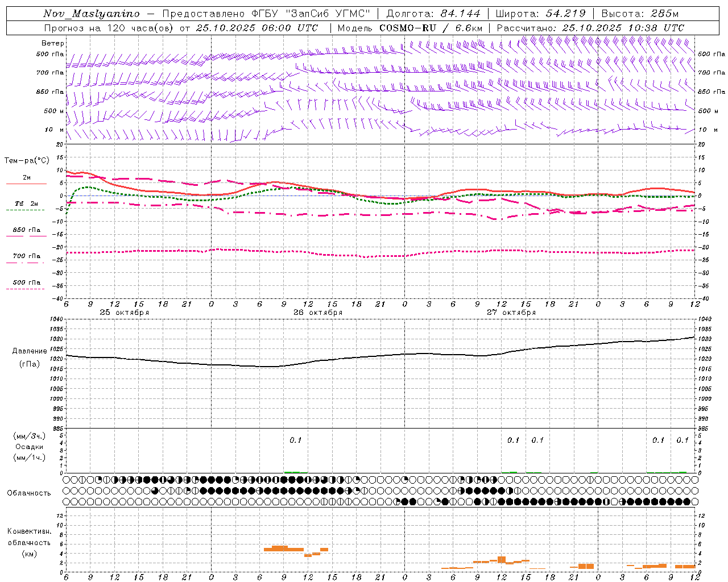Image resolution: width=728 pixels, height=582 pixels.
Task: Select the '(км)' convective height unit label
Action: (30, 554)
